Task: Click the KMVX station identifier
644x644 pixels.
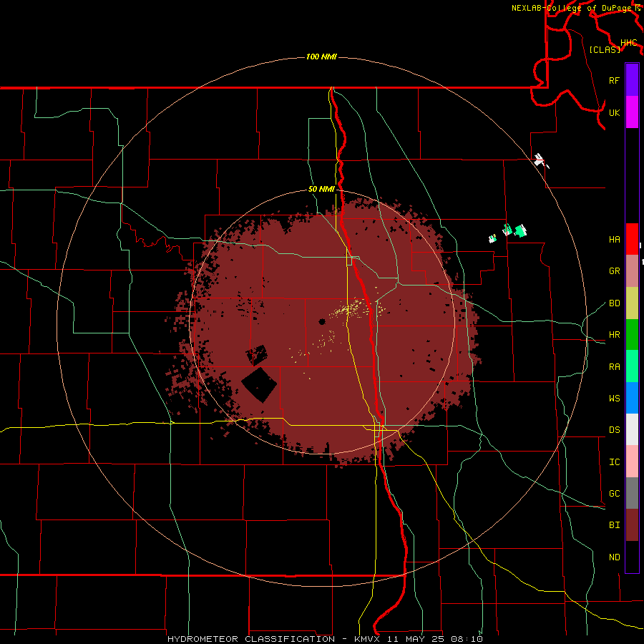Action: point(369,639)
